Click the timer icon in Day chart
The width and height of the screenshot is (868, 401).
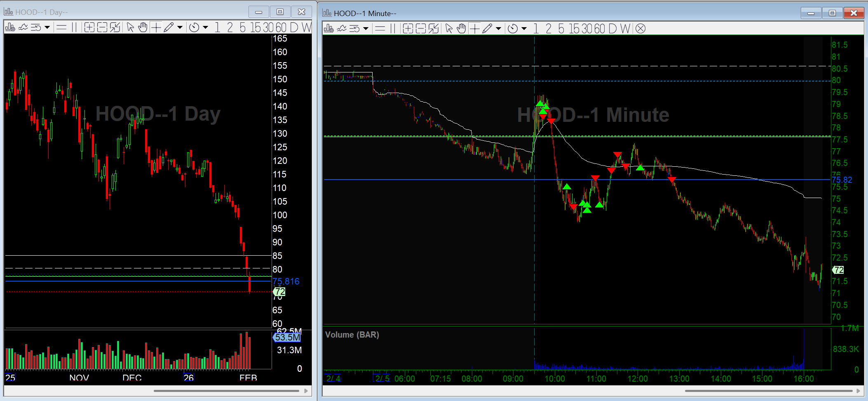194,28
